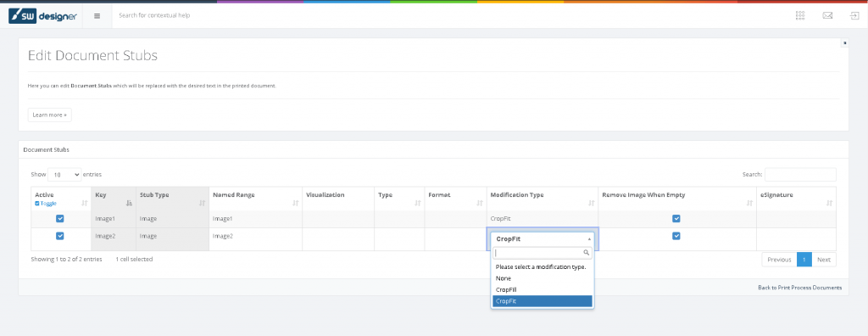868x336 pixels.
Task: Toggle Remove Image When Empty for Image1
Action: pos(676,218)
